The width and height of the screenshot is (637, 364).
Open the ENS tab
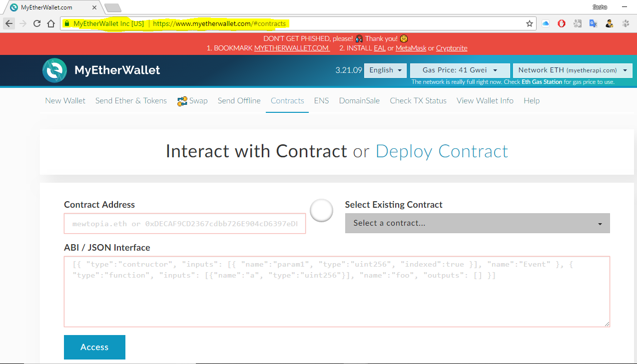[x=322, y=101]
